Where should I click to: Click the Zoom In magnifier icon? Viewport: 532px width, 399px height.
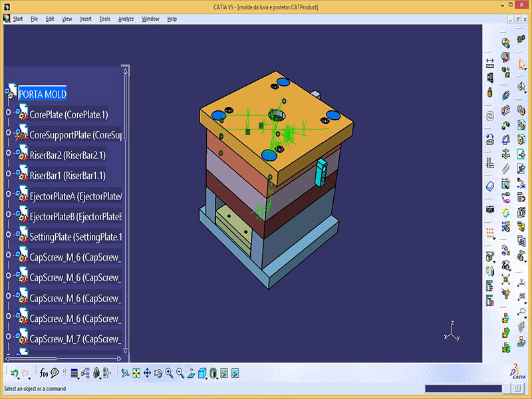pos(169,373)
